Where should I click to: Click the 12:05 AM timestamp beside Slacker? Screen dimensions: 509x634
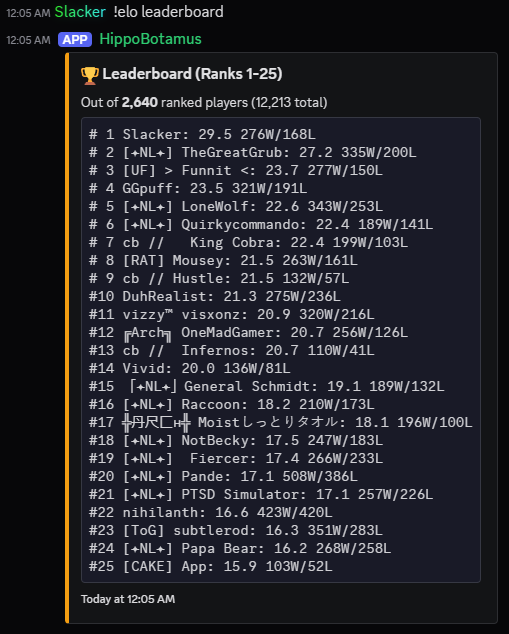point(28,13)
